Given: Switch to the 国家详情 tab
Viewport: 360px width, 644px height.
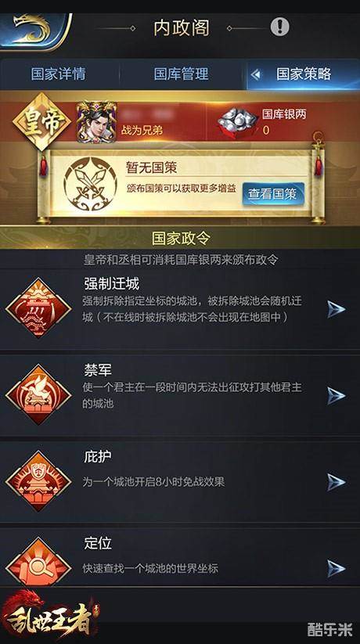Looking at the screenshot, I should coord(59,74).
